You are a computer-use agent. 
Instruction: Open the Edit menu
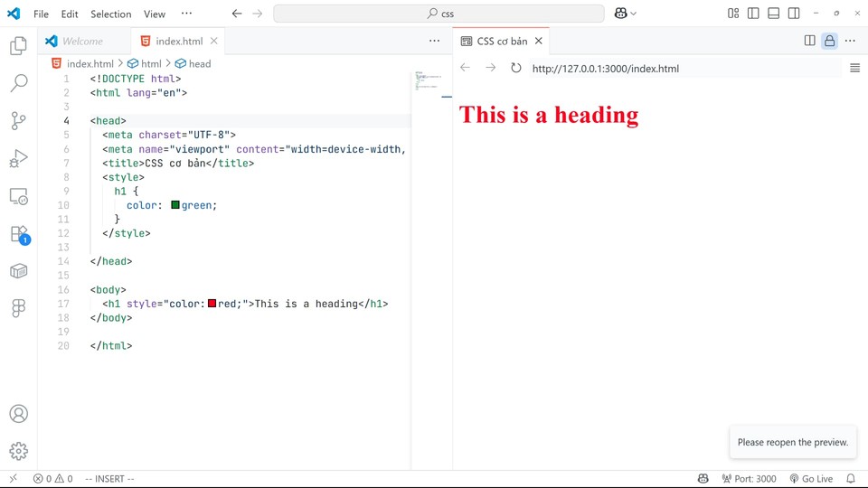coord(70,14)
